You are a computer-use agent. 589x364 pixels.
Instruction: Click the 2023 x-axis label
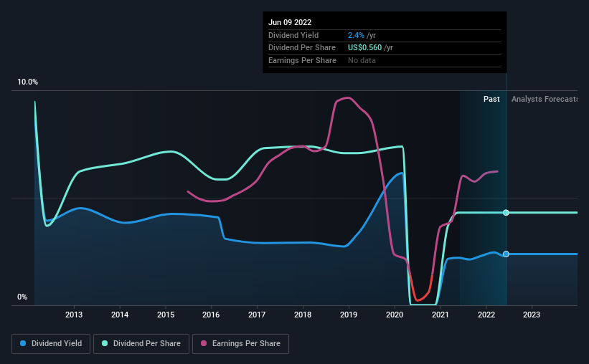point(532,315)
